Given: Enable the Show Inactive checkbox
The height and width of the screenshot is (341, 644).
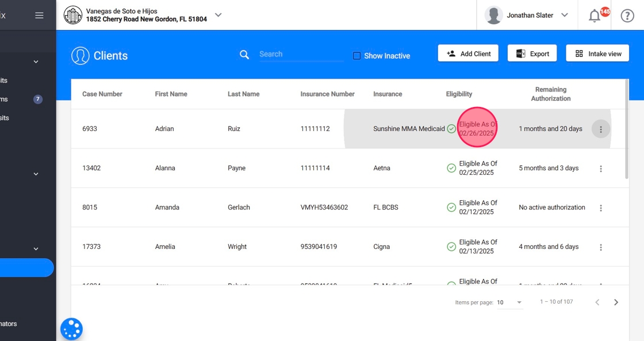Looking at the screenshot, I should [x=357, y=55].
